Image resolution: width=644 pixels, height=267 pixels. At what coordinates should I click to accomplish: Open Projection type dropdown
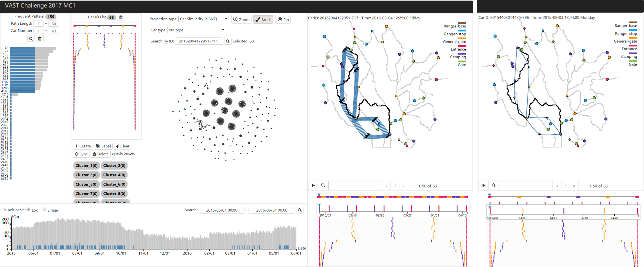pyautogui.click(x=204, y=19)
